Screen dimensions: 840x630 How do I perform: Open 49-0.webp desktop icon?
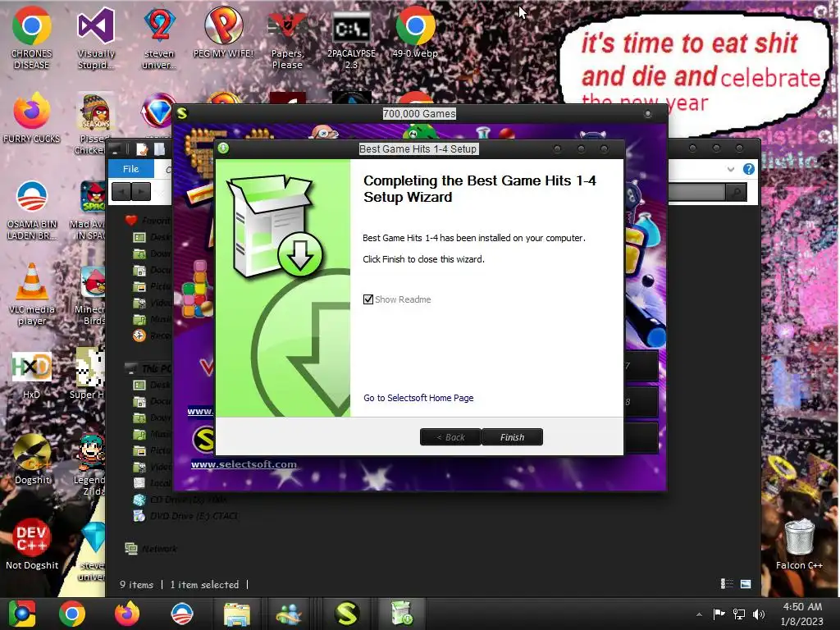pyautogui.click(x=415, y=33)
